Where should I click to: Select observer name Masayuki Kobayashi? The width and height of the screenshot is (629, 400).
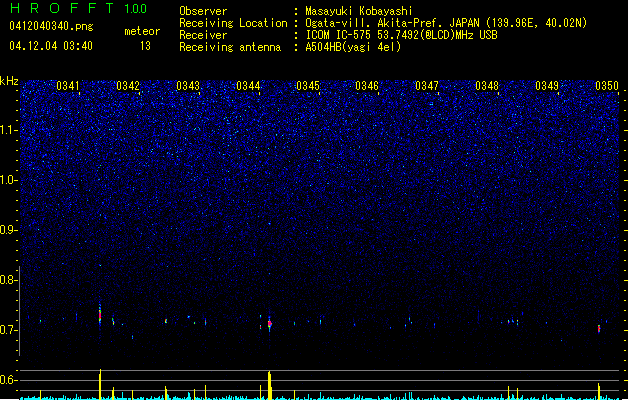pos(359,11)
